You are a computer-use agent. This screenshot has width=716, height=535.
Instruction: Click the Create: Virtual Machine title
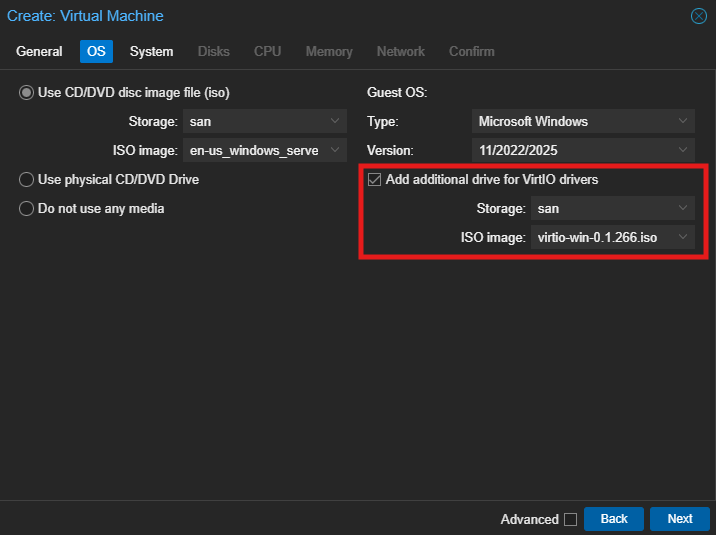click(x=85, y=16)
